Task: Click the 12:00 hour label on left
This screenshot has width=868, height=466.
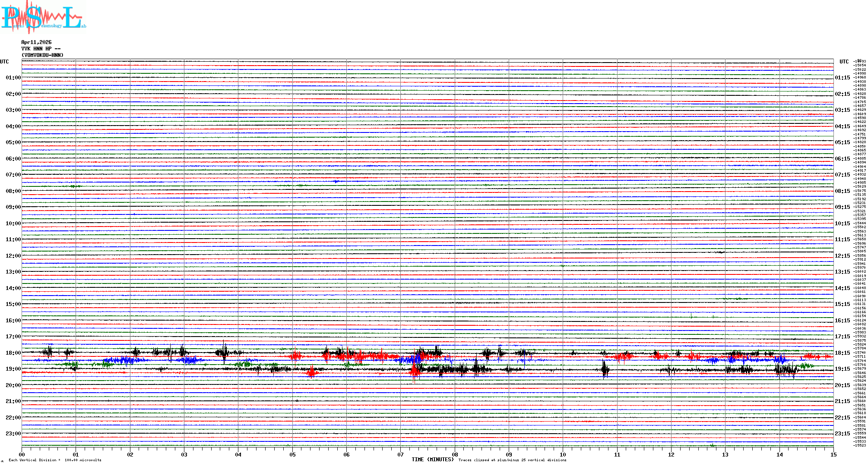Action: click(x=13, y=256)
